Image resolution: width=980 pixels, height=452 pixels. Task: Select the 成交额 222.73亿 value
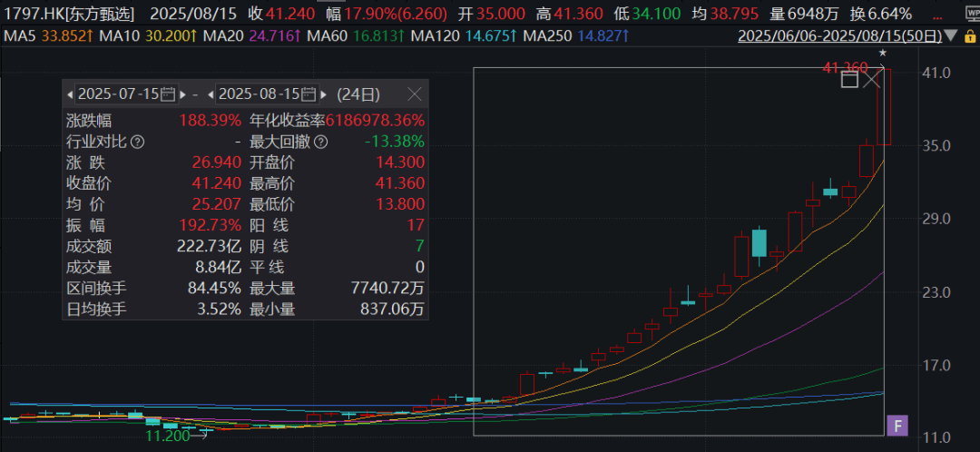click(x=209, y=246)
